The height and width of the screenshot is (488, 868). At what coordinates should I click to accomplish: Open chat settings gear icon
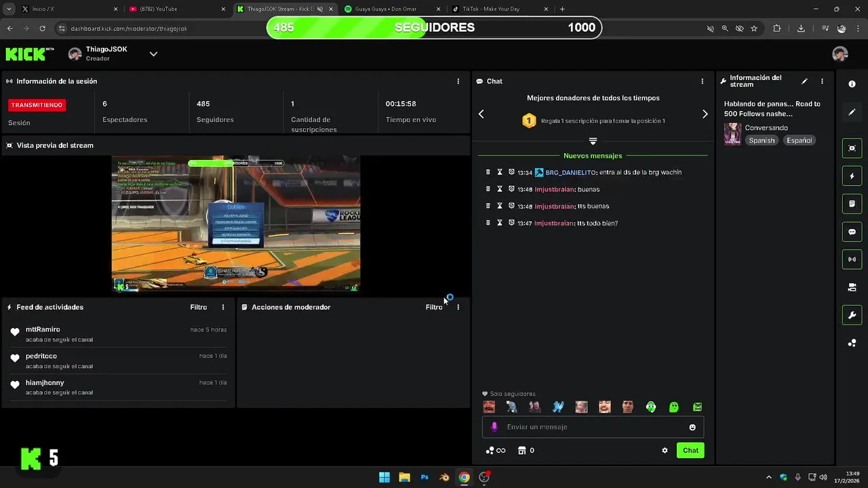(x=665, y=450)
